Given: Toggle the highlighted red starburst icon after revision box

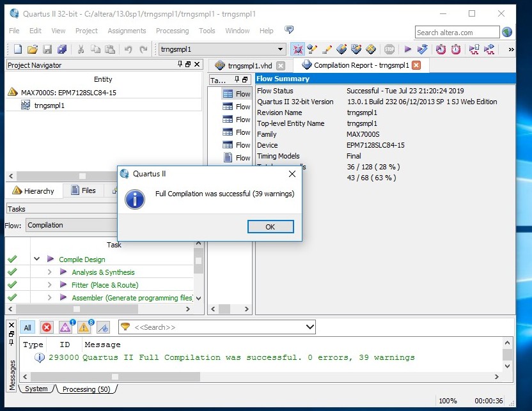Looking at the screenshot, I should tap(297, 49).
